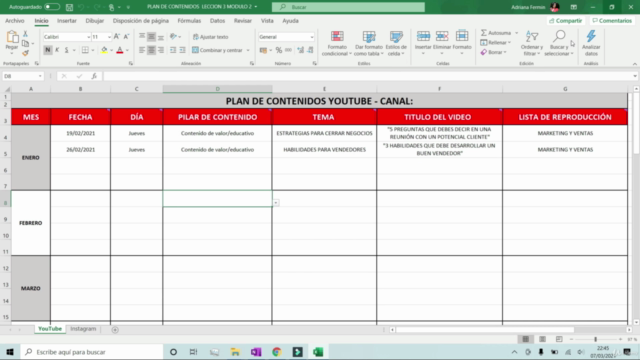Click the borders icon
Image resolution: width=640 pixels, height=360 pixels.
click(x=85, y=50)
